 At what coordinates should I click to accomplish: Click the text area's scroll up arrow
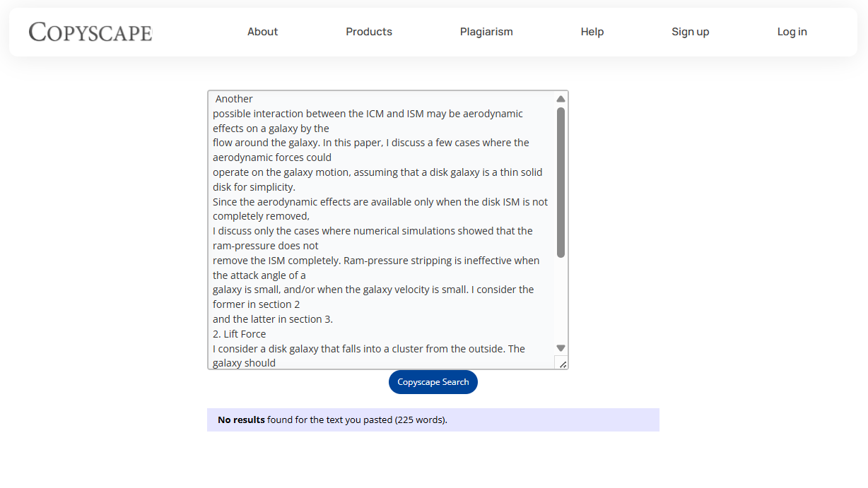coord(561,99)
